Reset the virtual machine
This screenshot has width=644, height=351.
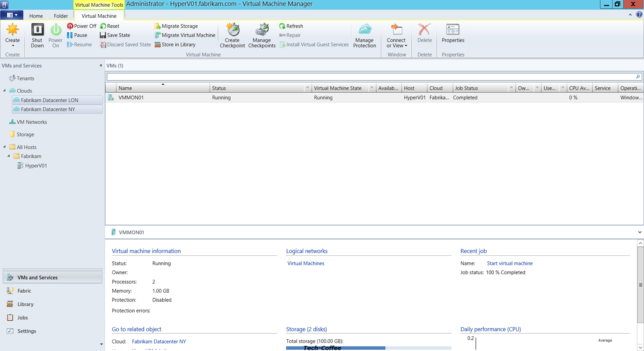pyautogui.click(x=109, y=26)
